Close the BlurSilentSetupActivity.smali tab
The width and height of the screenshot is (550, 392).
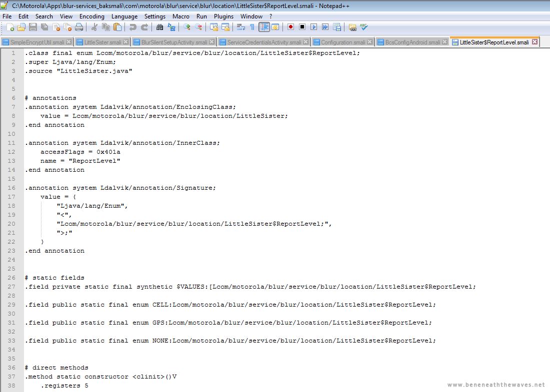211,41
